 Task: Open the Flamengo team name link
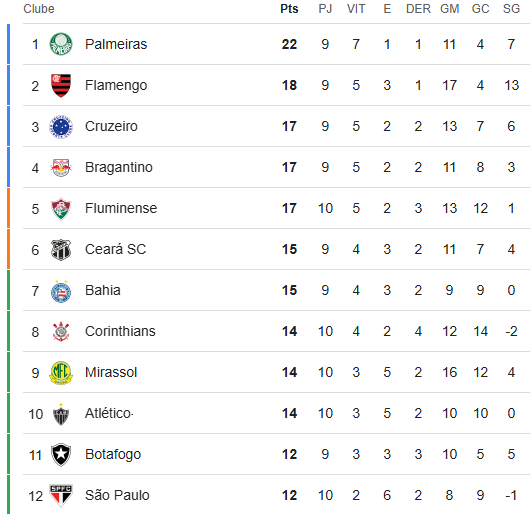point(116,85)
